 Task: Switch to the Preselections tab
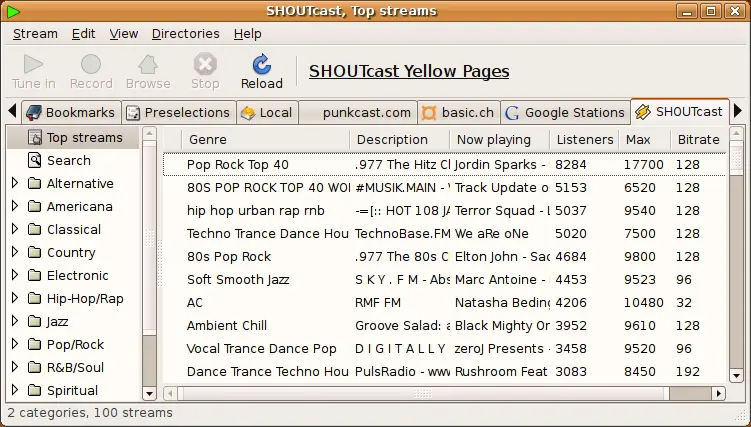click(x=178, y=112)
